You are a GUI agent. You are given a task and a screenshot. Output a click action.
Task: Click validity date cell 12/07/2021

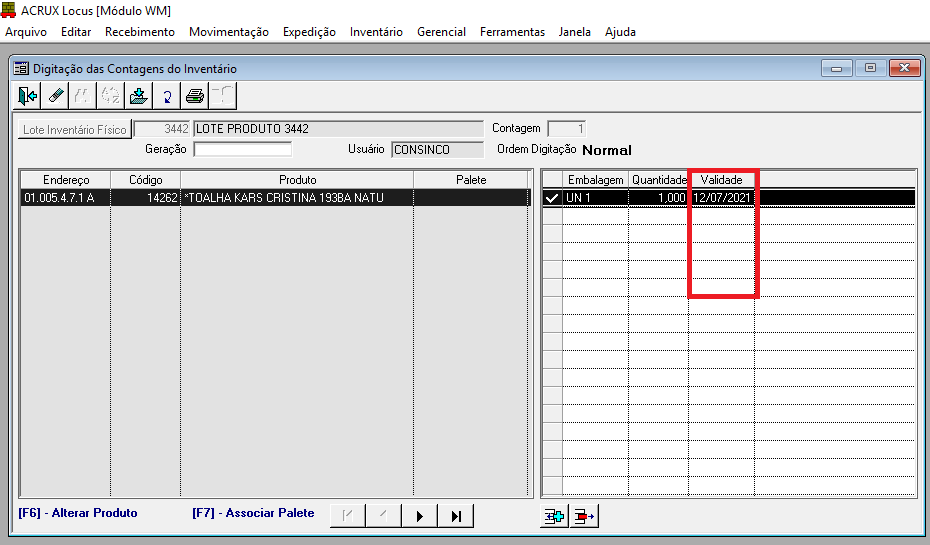721,197
